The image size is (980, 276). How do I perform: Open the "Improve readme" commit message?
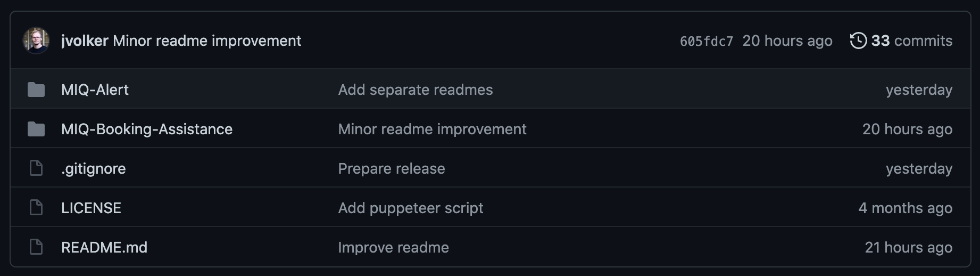click(394, 247)
